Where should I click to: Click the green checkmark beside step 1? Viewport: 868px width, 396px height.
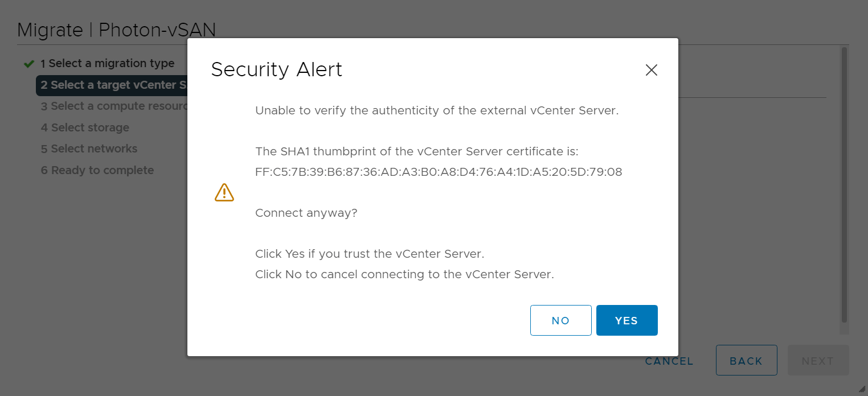tap(29, 64)
